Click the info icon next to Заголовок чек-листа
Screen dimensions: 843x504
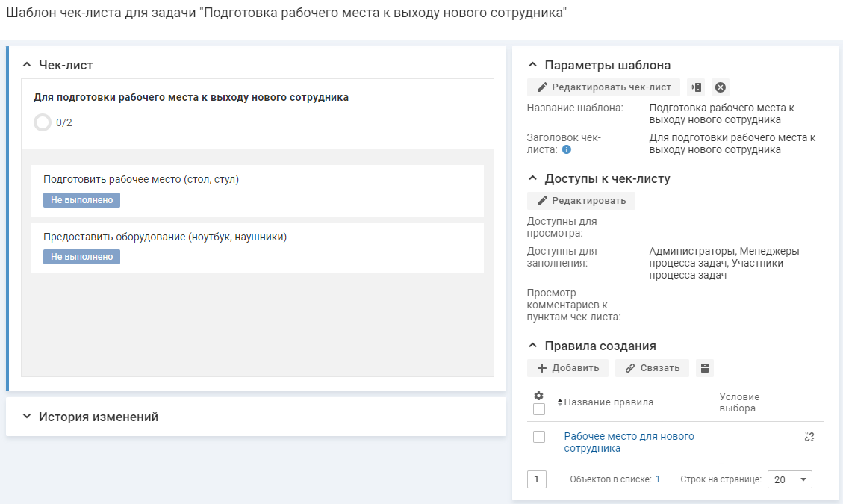(567, 149)
